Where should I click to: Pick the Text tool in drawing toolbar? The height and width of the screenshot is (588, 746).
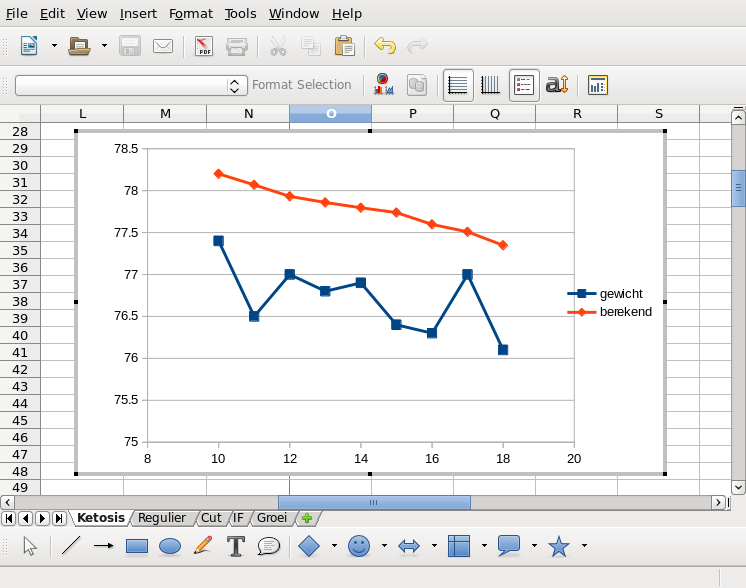click(236, 546)
